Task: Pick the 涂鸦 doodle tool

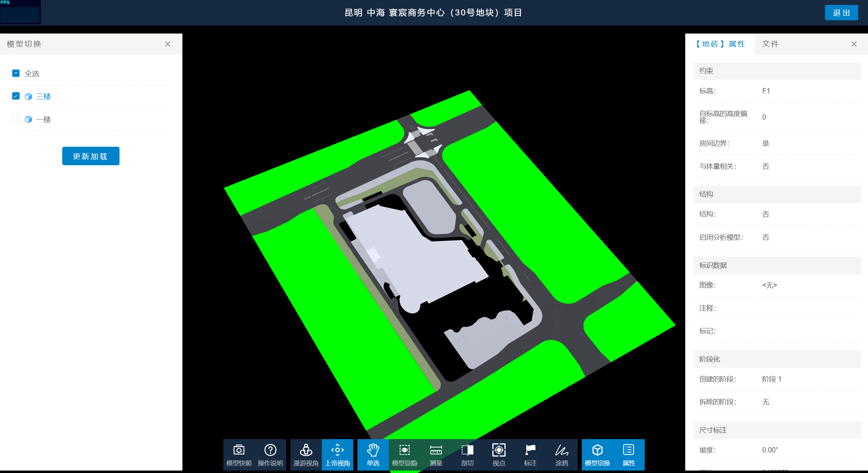Action: (x=562, y=455)
